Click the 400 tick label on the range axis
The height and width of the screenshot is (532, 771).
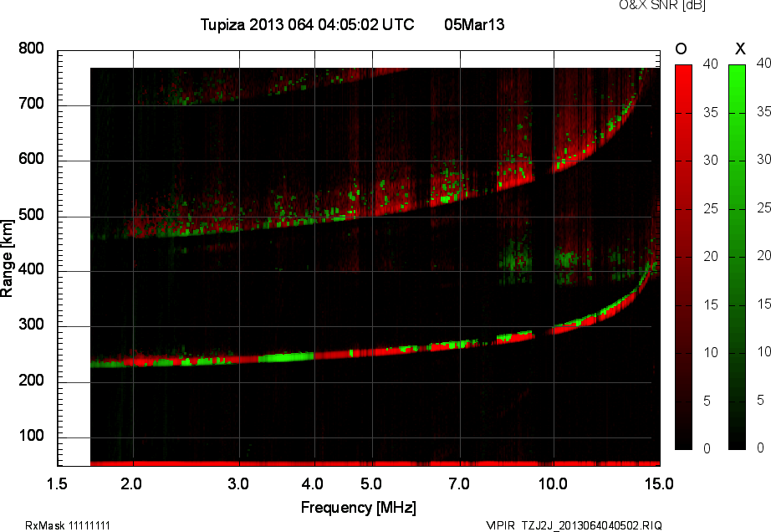click(31, 269)
